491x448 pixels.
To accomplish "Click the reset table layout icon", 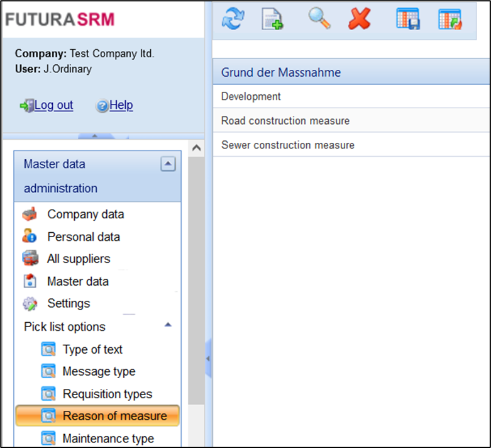I will pyautogui.click(x=450, y=20).
